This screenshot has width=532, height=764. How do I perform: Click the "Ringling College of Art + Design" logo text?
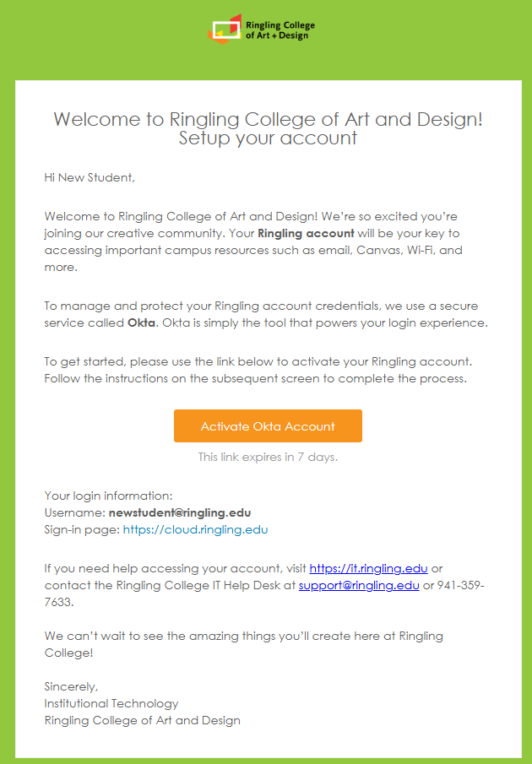(x=280, y=30)
